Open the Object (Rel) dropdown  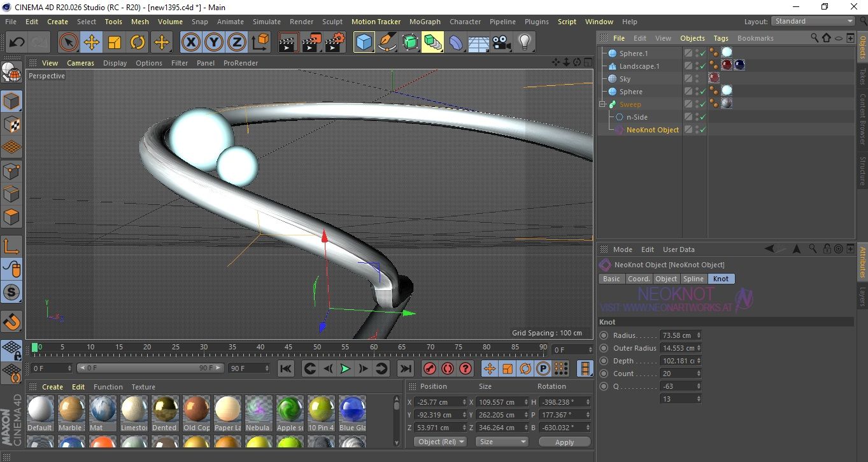[440, 442]
